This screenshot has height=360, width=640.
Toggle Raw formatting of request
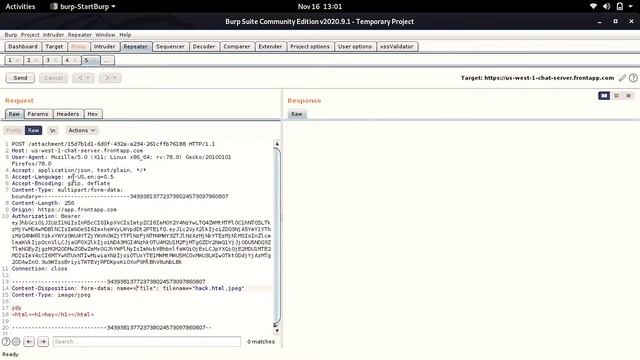pyautogui.click(x=33, y=130)
